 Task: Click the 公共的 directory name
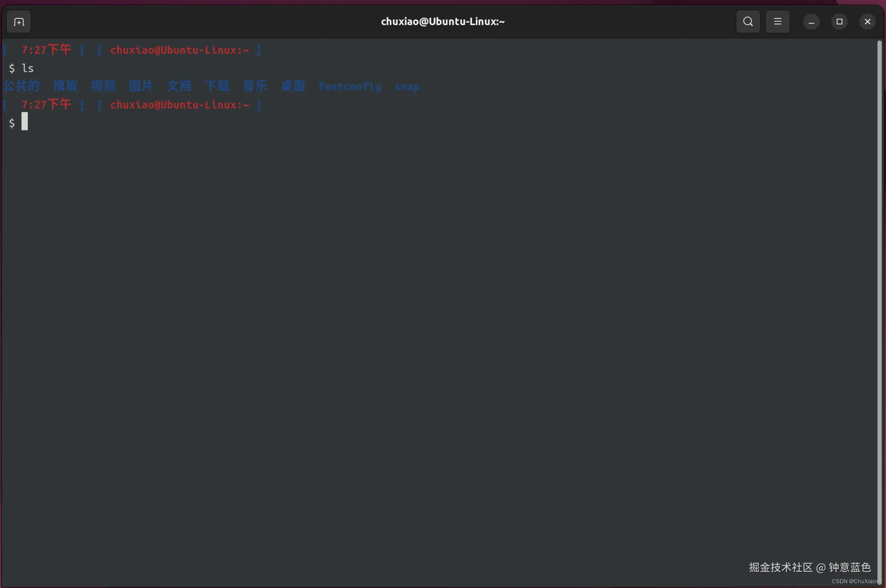[21, 86]
